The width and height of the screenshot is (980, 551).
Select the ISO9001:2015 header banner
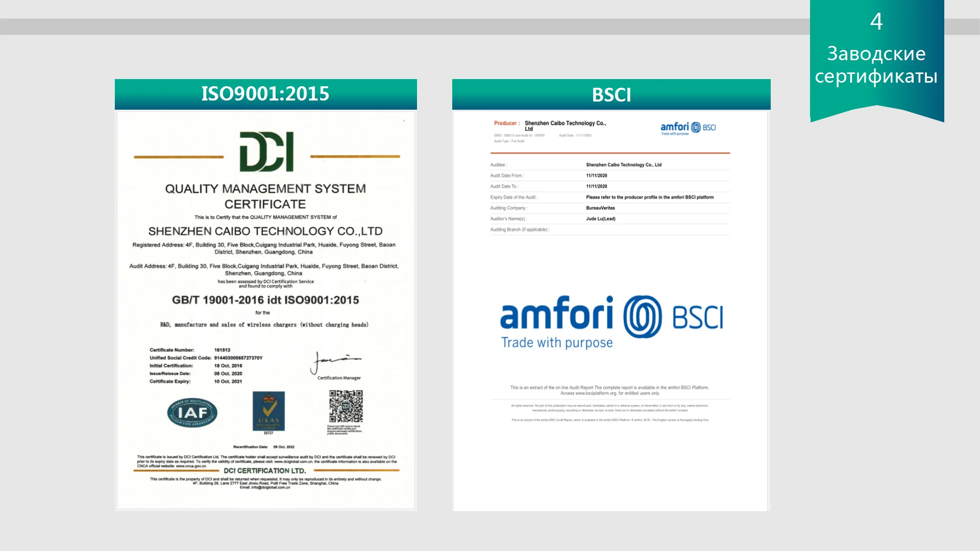coord(265,94)
